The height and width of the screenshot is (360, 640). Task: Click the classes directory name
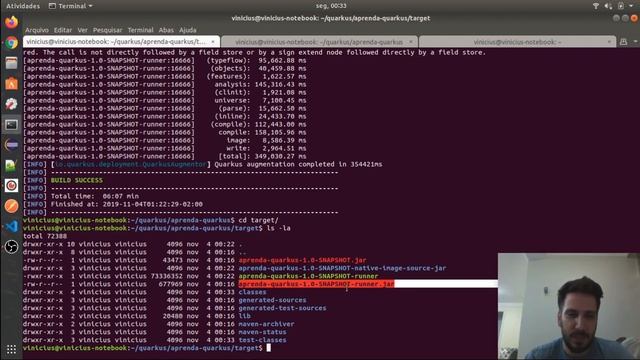(252, 292)
